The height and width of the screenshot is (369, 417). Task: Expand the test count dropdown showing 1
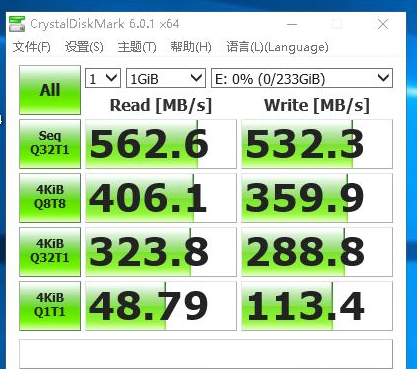pyautogui.click(x=103, y=78)
